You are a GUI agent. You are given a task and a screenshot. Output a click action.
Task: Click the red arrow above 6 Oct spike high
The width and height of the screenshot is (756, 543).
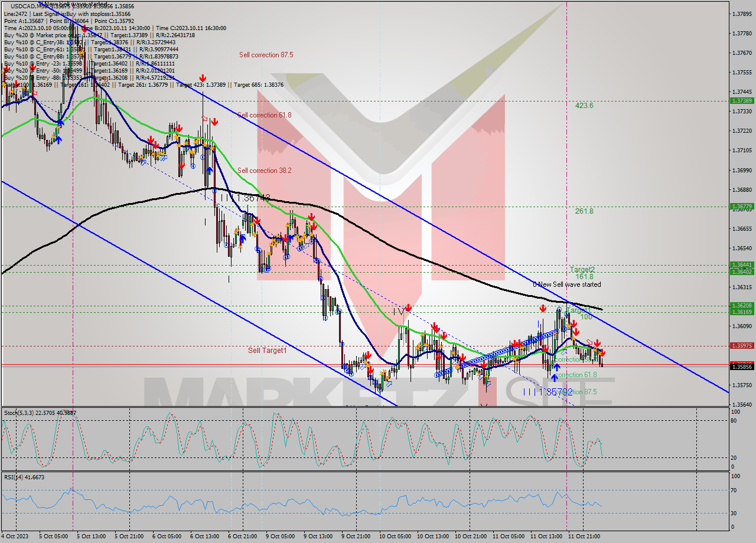point(203,78)
